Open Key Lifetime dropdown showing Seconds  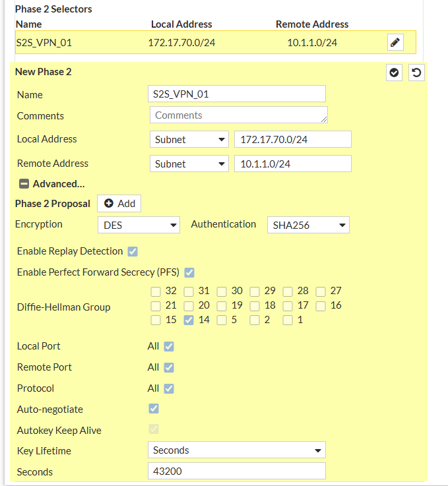(x=237, y=450)
